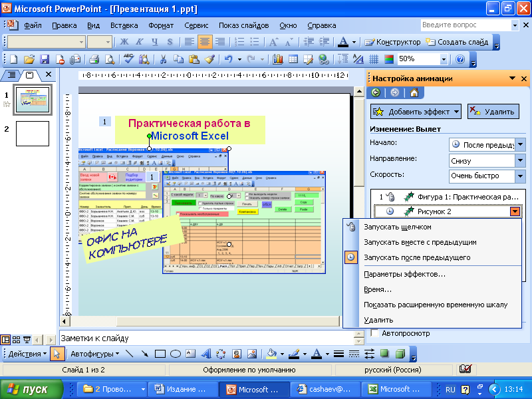Expand the Начало dropdown
Viewport: 532px width, 399px height.
click(x=520, y=145)
